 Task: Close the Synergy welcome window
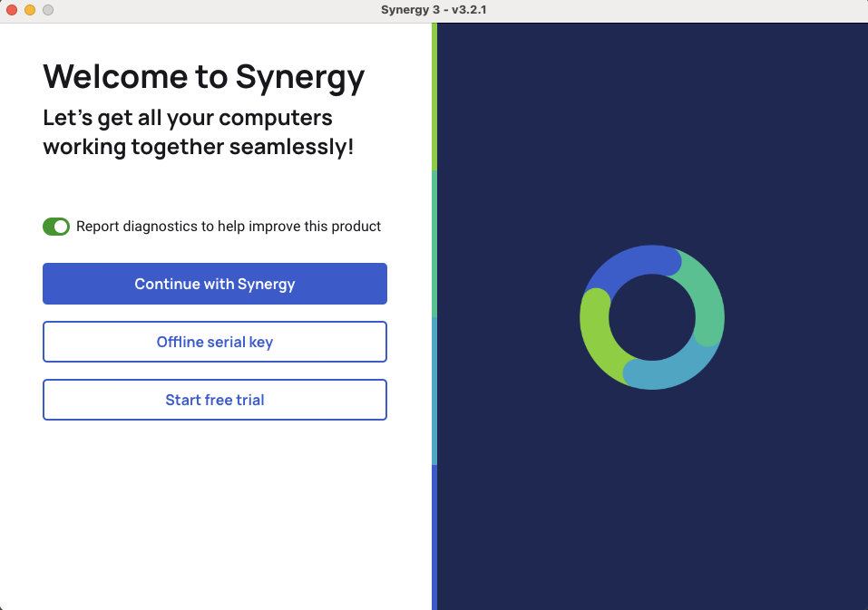tap(11, 10)
